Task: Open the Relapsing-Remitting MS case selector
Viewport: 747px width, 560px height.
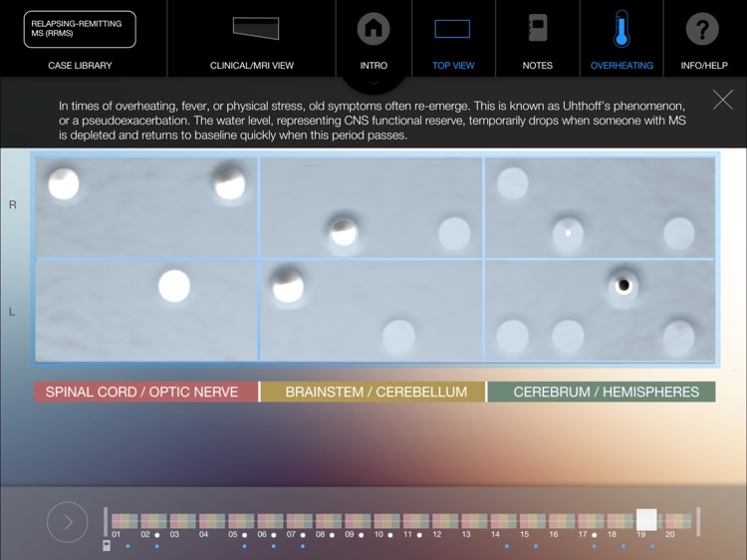Action: pyautogui.click(x=80, y=29)
